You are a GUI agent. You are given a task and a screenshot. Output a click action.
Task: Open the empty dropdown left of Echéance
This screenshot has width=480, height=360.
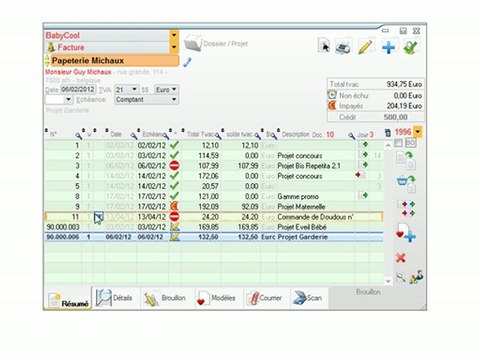tap(68, 99)
